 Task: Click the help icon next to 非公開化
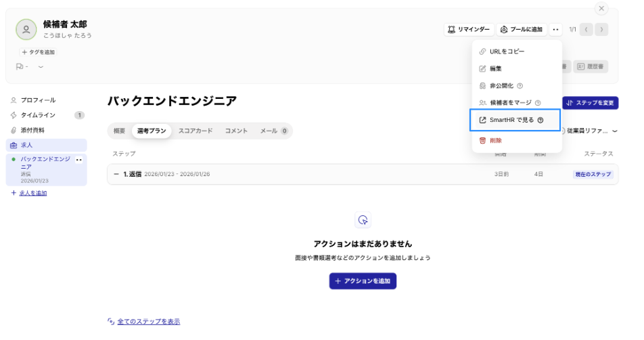click(520, 86)
